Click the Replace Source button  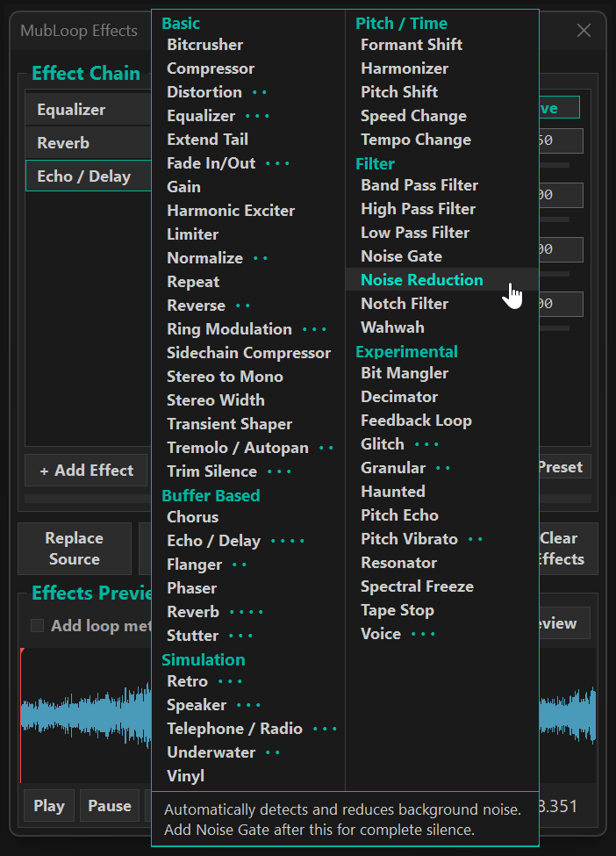[75, 549]
